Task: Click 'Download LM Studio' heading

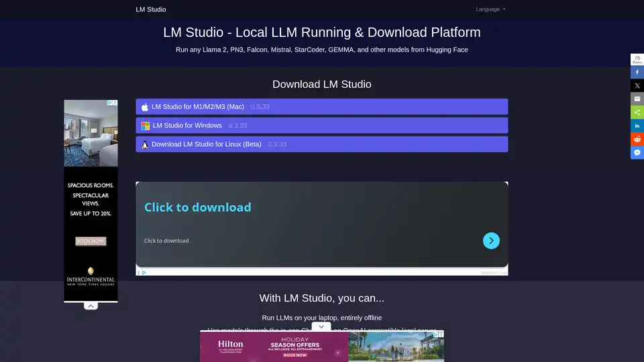Action: point(321,84)
